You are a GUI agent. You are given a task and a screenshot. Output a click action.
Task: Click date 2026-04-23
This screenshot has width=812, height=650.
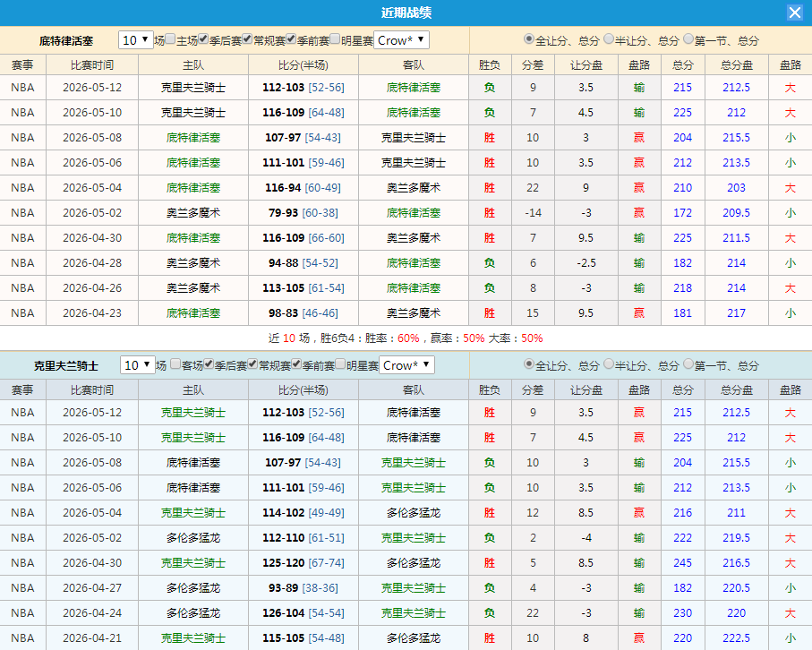[x=92, y=312]
